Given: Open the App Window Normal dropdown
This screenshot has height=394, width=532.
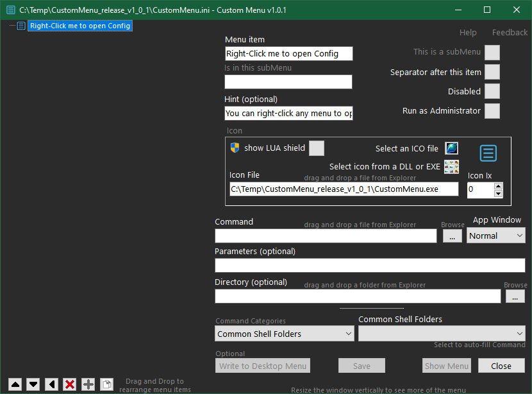Looking at the screenshot, I should point(495,236).
